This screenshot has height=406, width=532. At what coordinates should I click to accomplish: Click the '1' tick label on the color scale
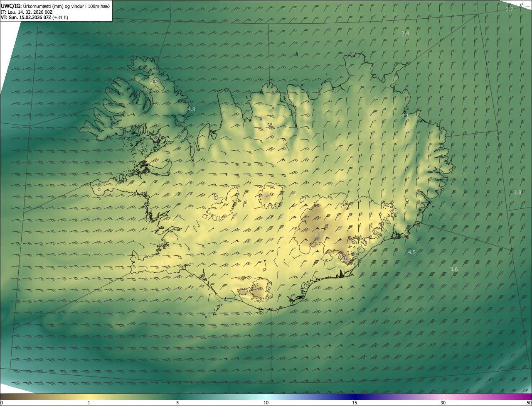point(89,403)
